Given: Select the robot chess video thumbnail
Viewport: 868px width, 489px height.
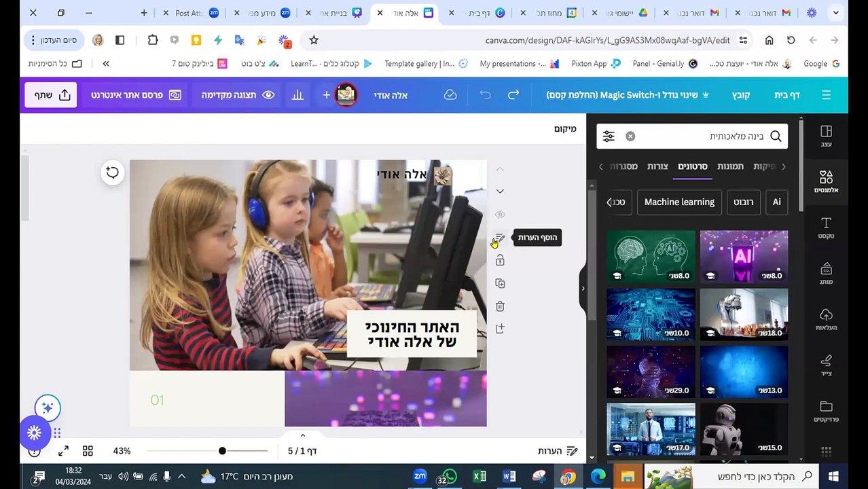Looking at the screenshot, I should [x=744, y=314].
